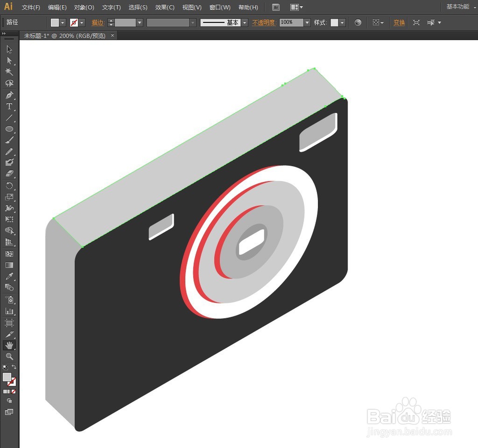Image resolution: width=478 pixels, height=448 pixels.
Task: Set paint mode to None
Action: click(x=13, y=392)
